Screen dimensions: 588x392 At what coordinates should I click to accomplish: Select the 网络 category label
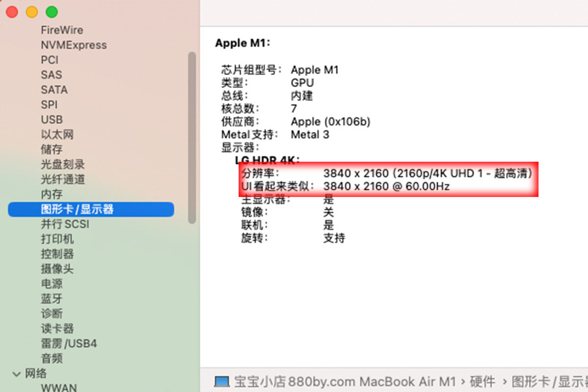[36, 374]
